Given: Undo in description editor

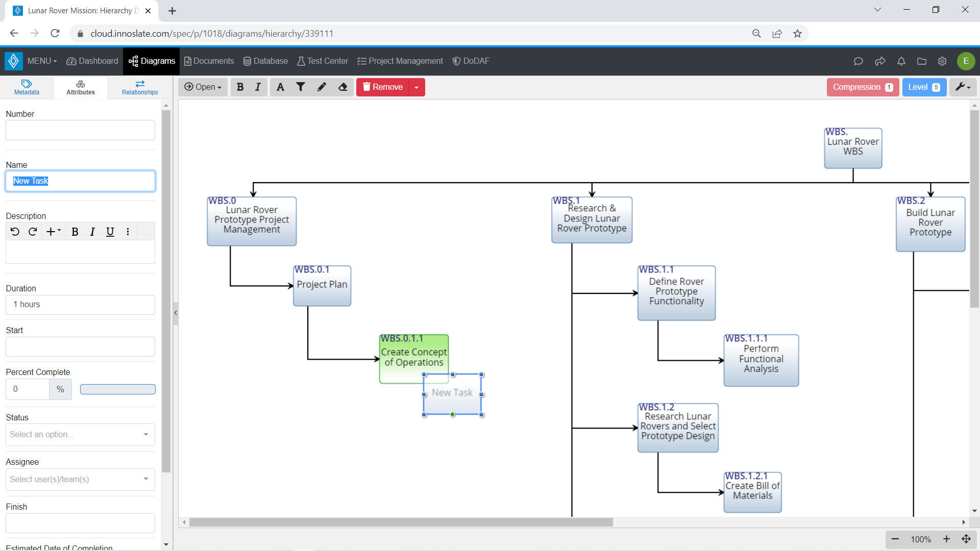Looking at the screenshot, I should (x=15, y=232).
